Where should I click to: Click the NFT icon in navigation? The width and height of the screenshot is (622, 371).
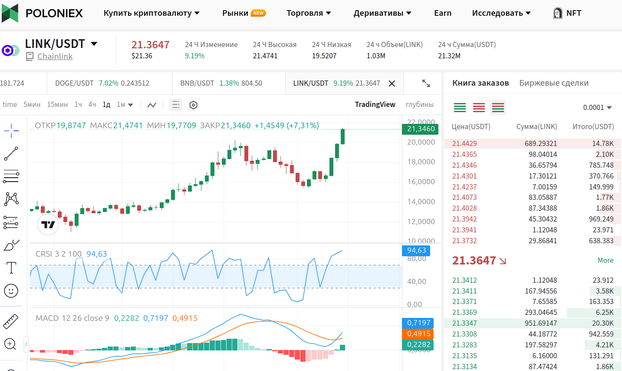pyautogui.click(x=557, y=13)
